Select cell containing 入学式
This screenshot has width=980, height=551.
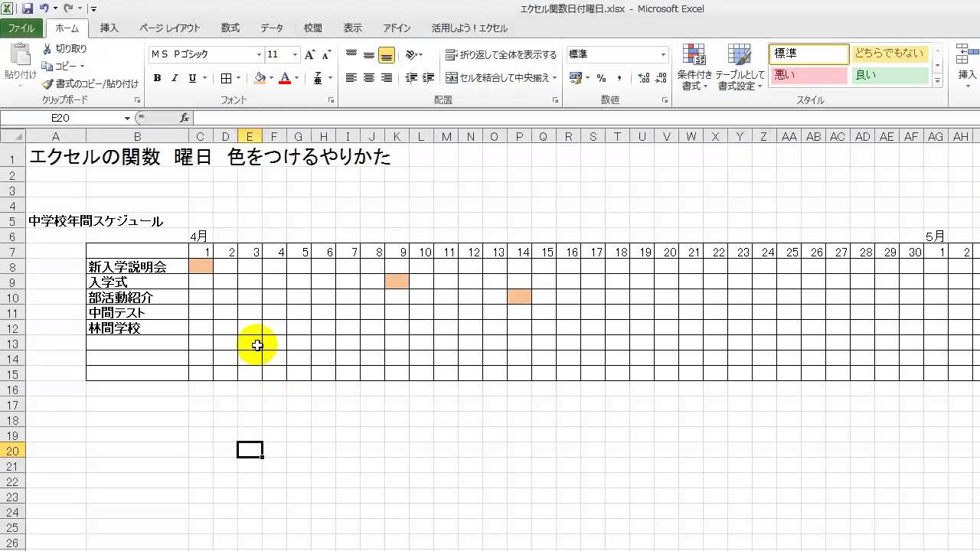137,282
